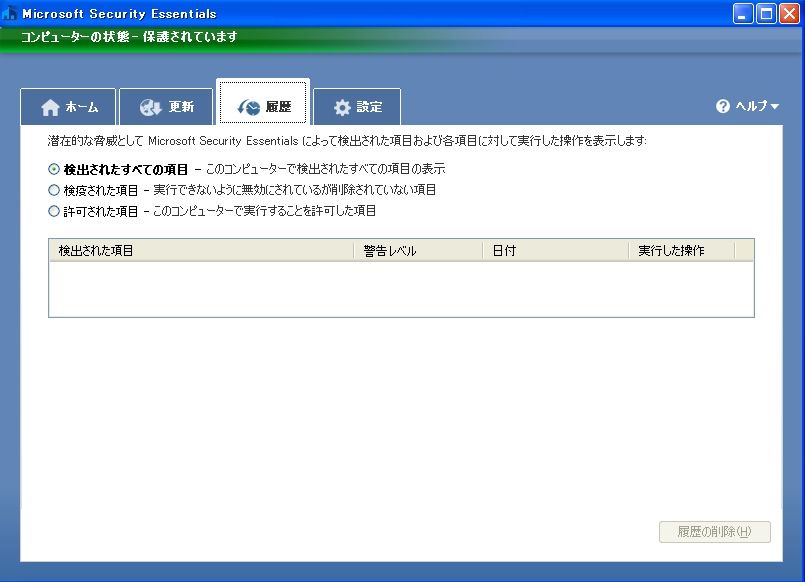Click the question mark help icon
This screenshot has height=582, width=805.
(x=723, y=106)
